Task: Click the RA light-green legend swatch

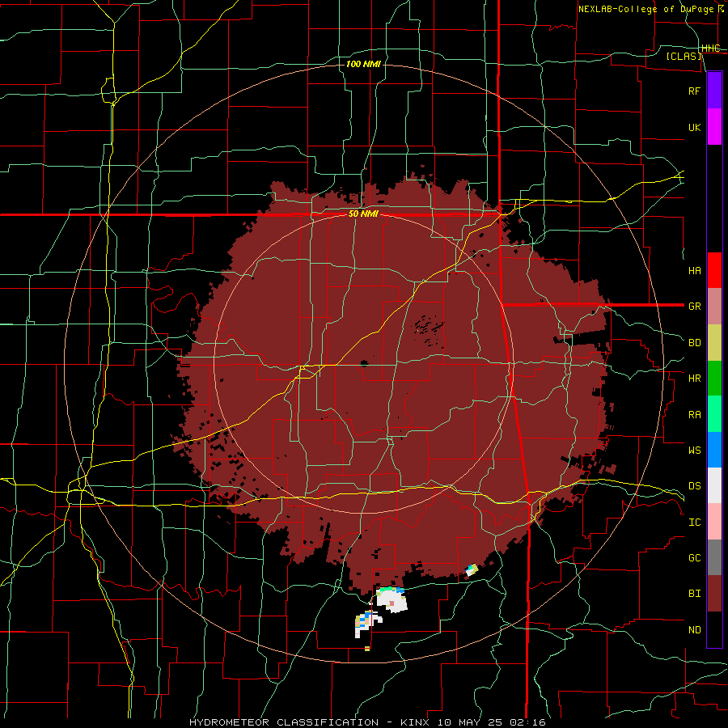Action: 714,414
